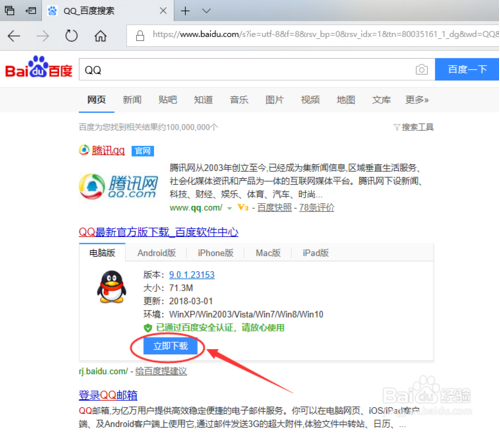Click the browser forward arrow
The height and width of the screenshot is (435, 500).
tap(43, 36)
